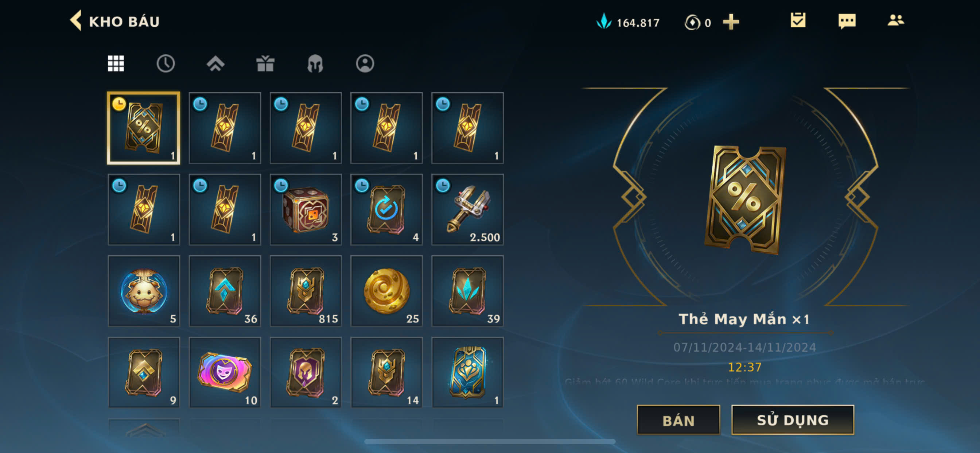Select the blue shard card with 39
This screenshot has width=980, height=453.
coord(467,291)
